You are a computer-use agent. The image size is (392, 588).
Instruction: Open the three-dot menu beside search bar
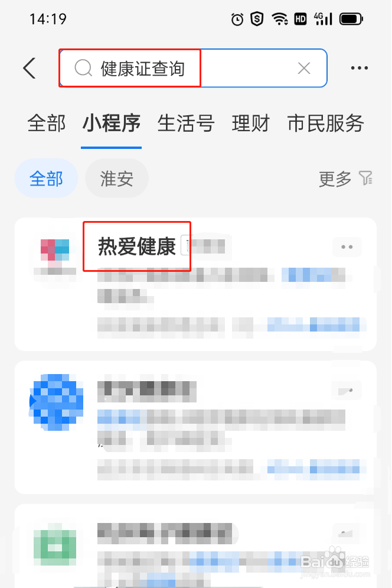pyautogui.click(x=360, y=68)
